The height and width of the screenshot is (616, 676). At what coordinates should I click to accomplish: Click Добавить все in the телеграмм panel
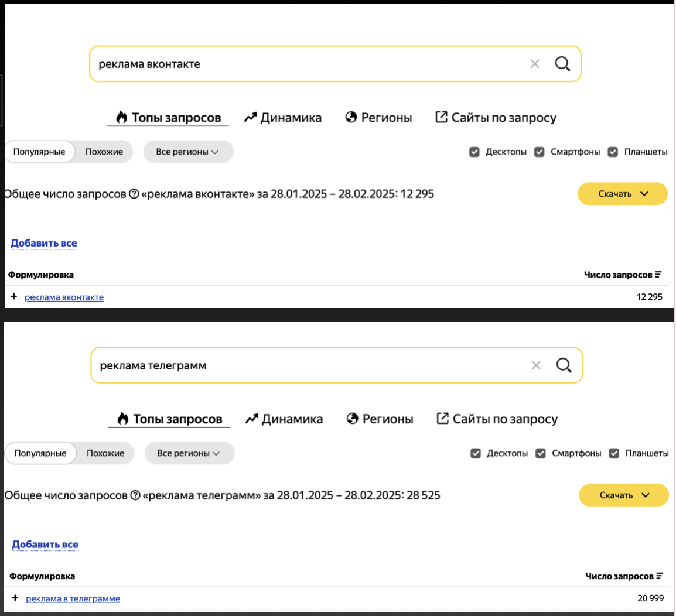(x=45, y=545)
